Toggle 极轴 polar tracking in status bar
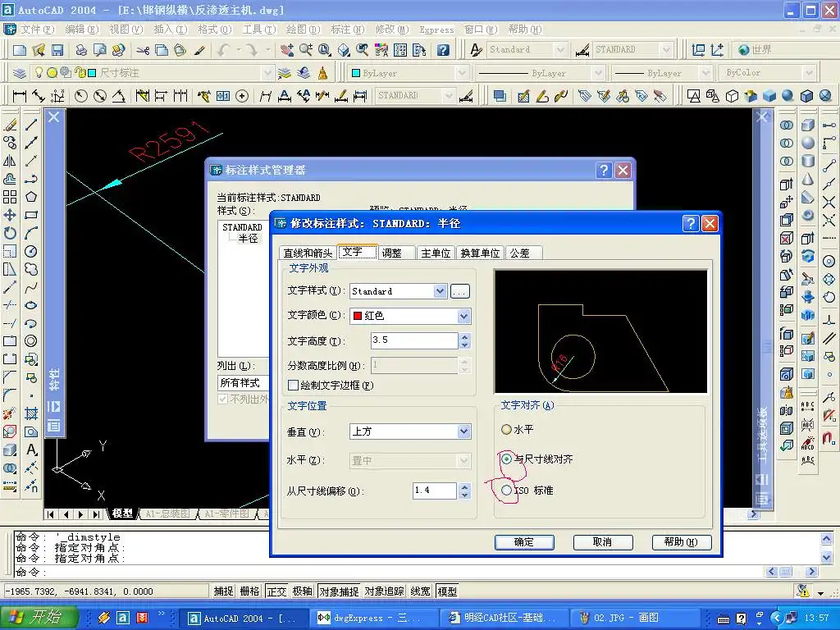 pos(303,591)
